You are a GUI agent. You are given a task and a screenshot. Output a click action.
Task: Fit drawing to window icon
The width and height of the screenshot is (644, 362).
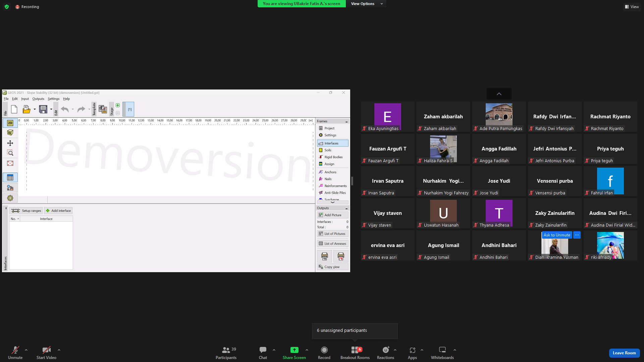[x=10, y=163]
